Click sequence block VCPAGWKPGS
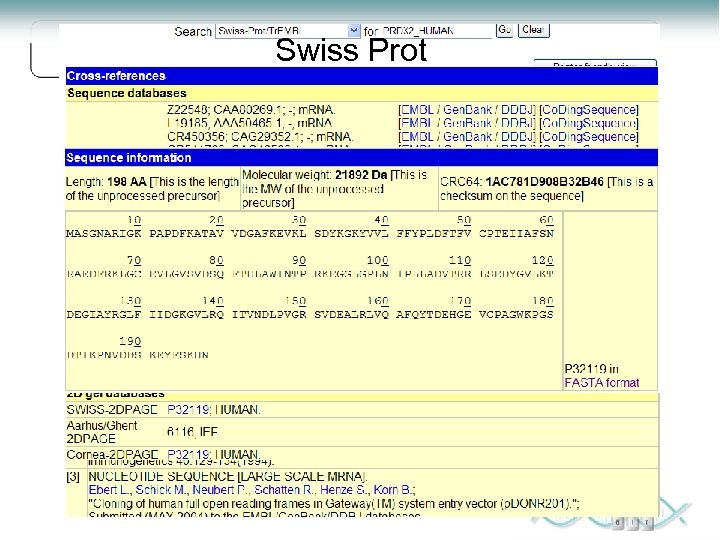This screenshot has height=540, width=720. (x=516, y=315)
